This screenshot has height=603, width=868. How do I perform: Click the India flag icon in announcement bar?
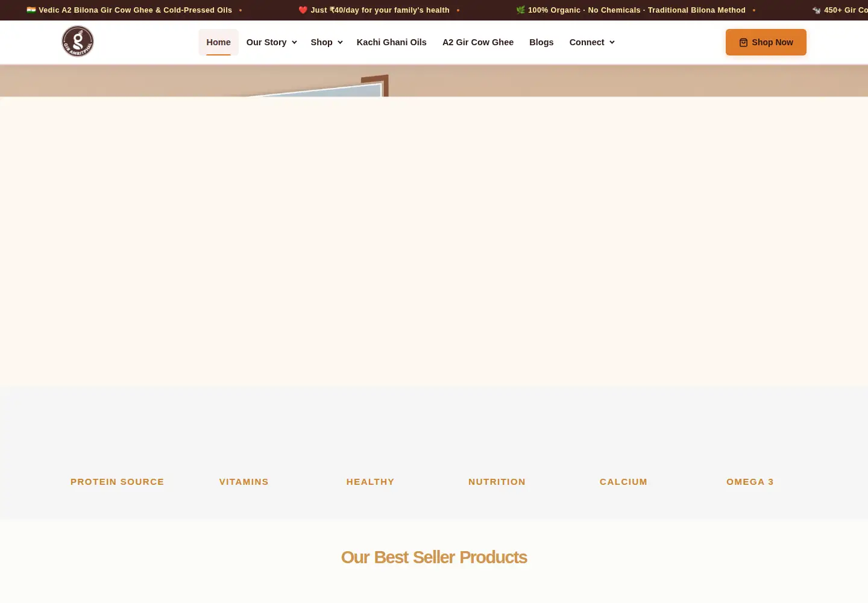point(31,10)
